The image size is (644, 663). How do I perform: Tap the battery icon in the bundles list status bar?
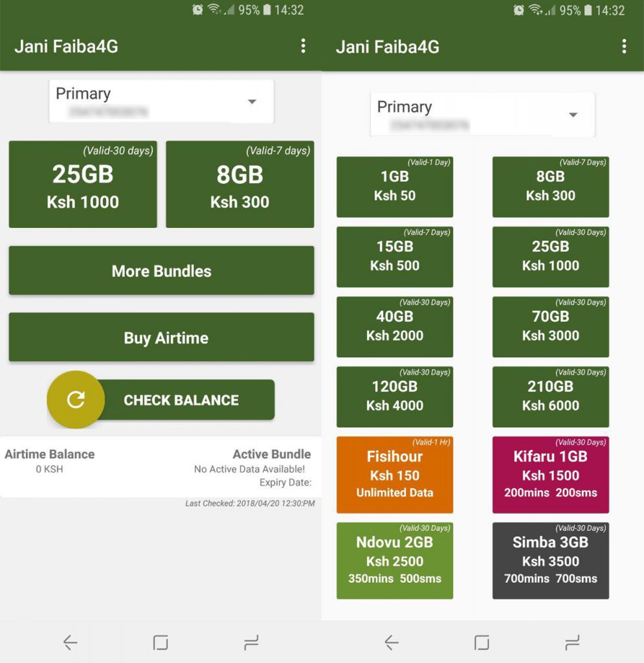588,10
